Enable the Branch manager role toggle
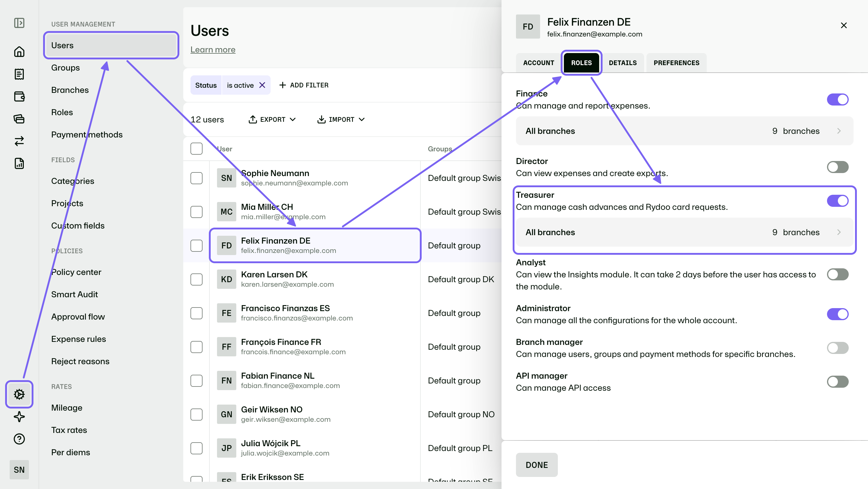 [838, 348]
